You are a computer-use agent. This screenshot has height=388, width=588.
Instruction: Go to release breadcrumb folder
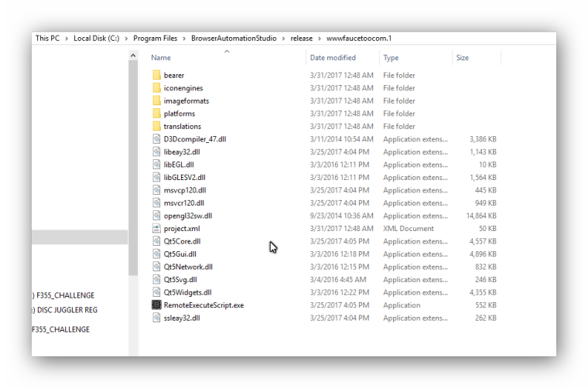302,38
